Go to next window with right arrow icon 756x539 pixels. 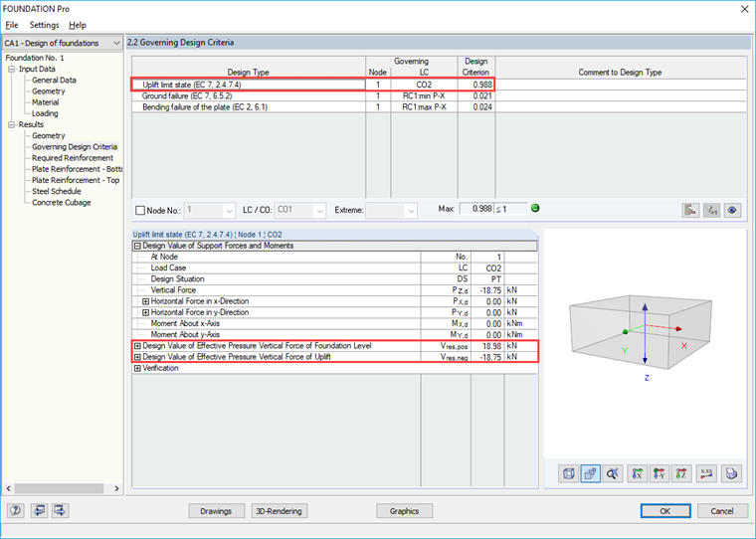[60, 510]
